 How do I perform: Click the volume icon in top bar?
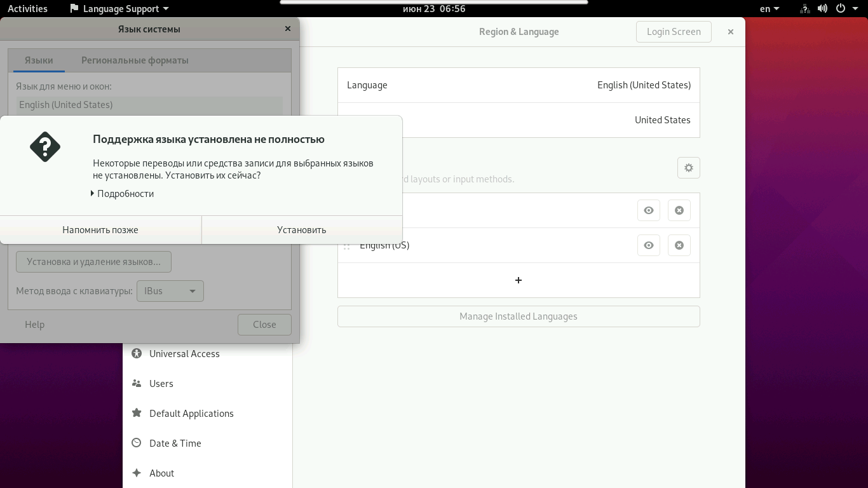[822, 9]
